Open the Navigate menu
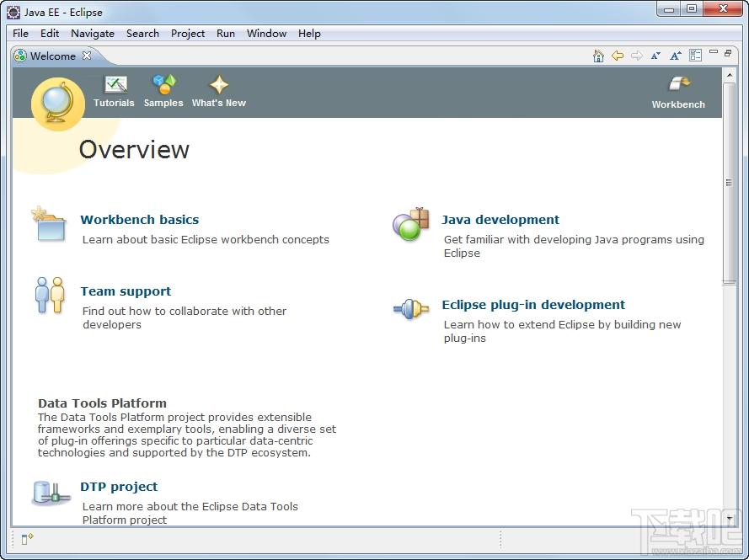This screenshot has width=749, height=560. click(93, 34)
